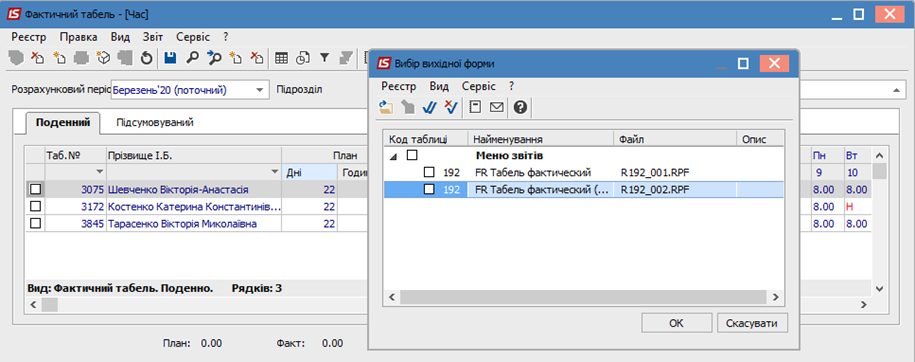Click the Найменування column header

(x=541, y=139)
